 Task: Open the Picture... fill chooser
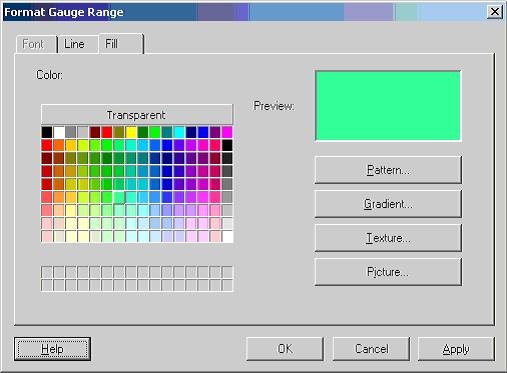tap(388, 272)
